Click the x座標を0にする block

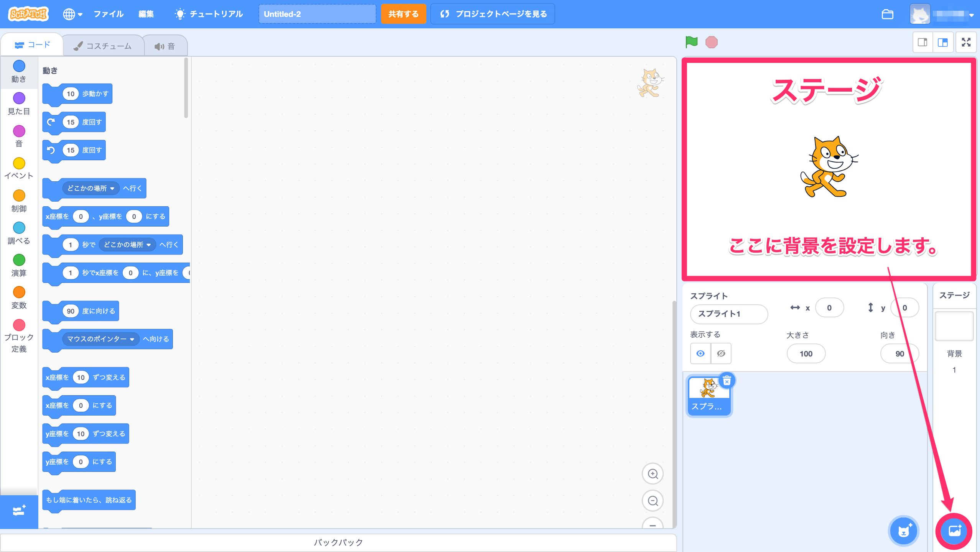click(x=79, y=406)
